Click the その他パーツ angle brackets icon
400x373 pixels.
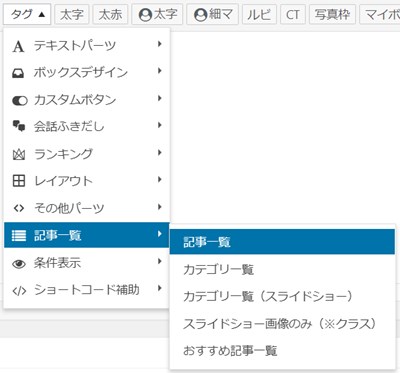coord(19,208)
